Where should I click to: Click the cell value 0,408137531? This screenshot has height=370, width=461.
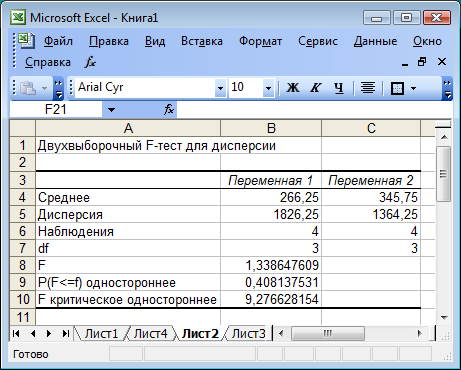271,282
